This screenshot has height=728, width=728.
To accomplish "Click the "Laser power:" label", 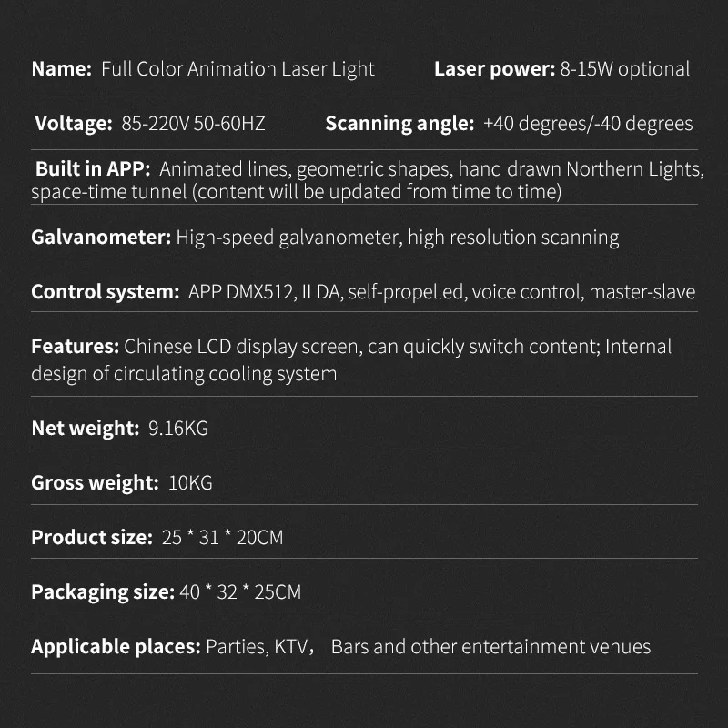I will [494, 69].
